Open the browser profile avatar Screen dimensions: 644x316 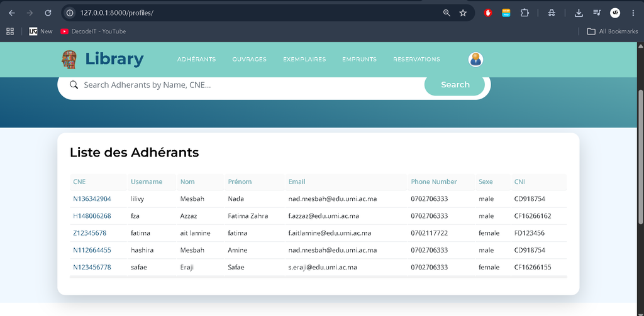point(615,13)
